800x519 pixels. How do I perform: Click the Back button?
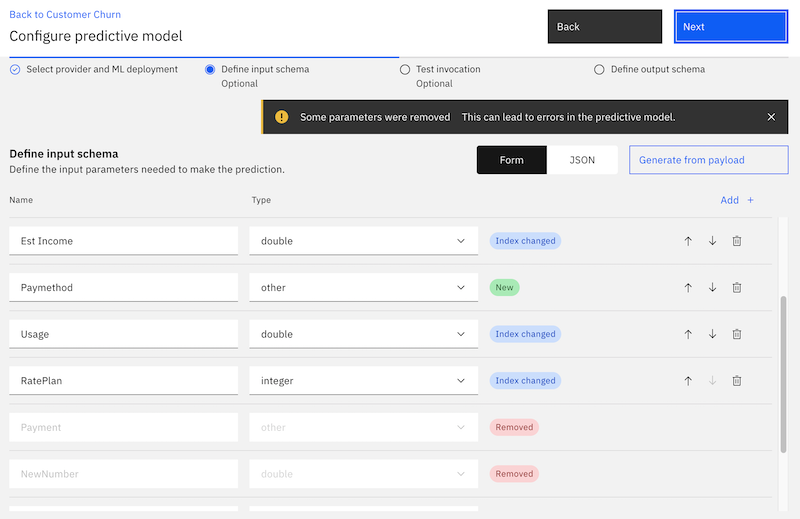(605, 27)
